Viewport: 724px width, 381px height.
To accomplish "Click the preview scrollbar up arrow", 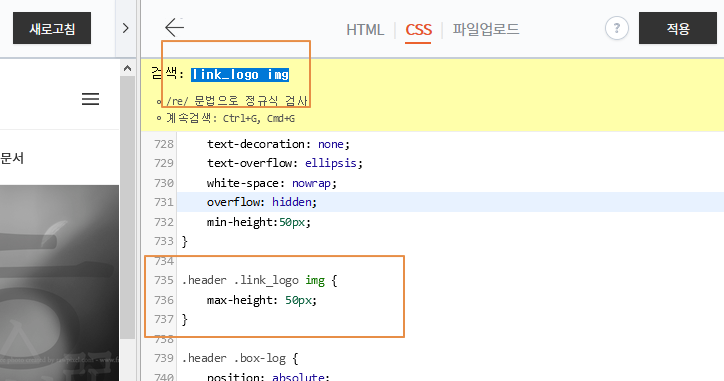I will 127,69.
